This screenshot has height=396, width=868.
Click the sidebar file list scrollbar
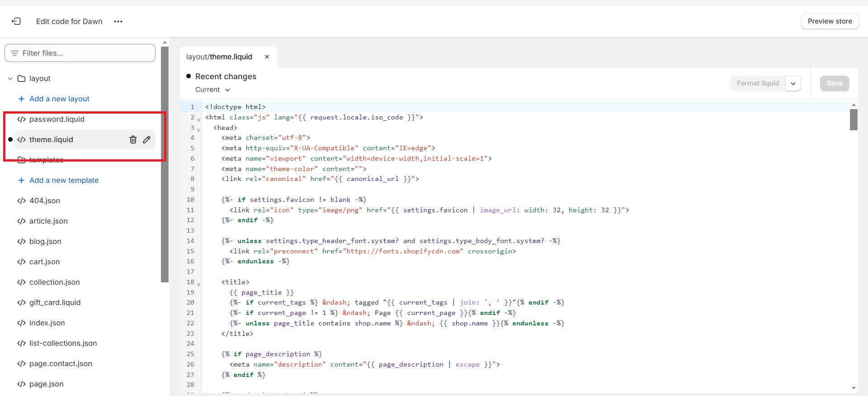coord(165,164)
